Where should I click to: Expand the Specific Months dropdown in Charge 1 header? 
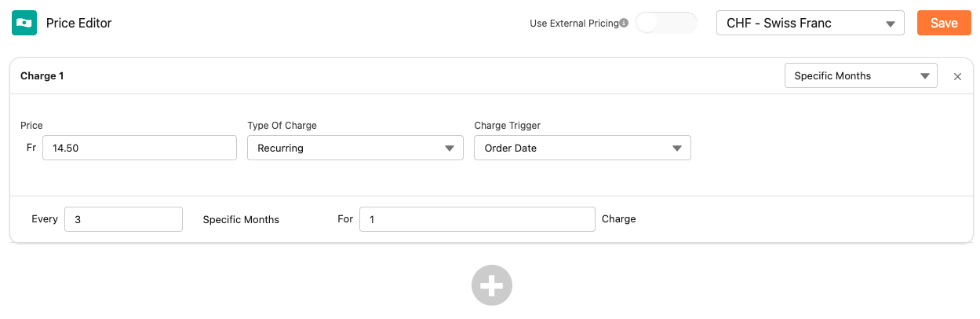[861, 76]
